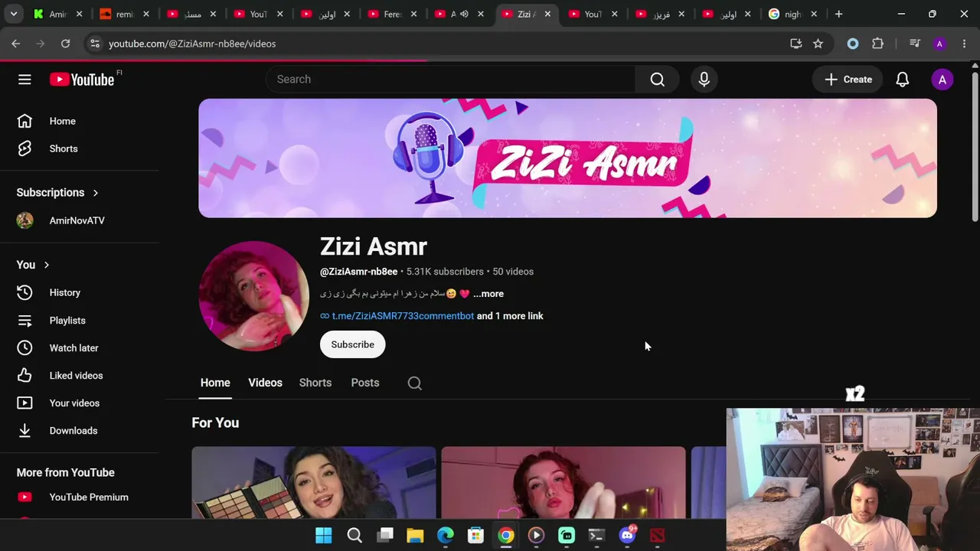The image size is (980, 551).
Task: Close the Zizi Asmr browser tab
Action: coord(547,14)
